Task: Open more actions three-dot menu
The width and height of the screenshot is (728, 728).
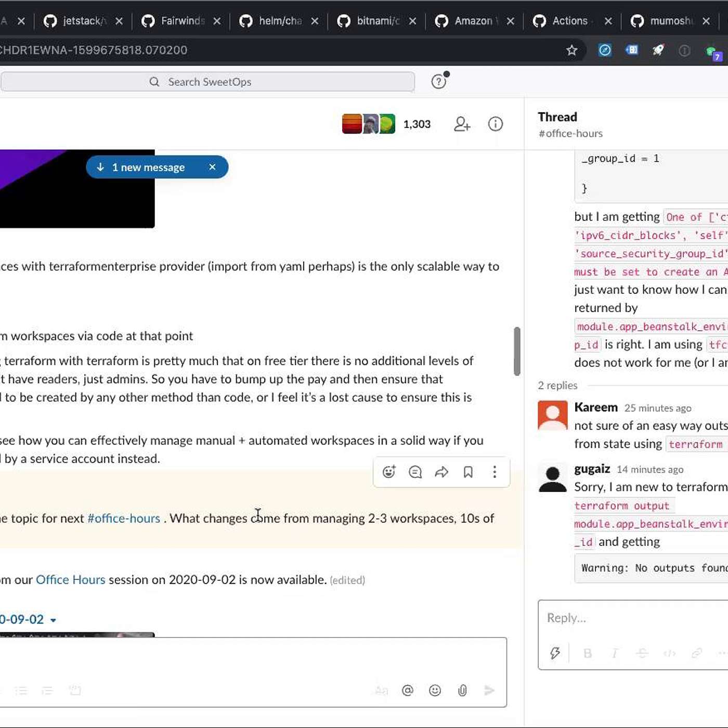Action: [x=495, y=472]
